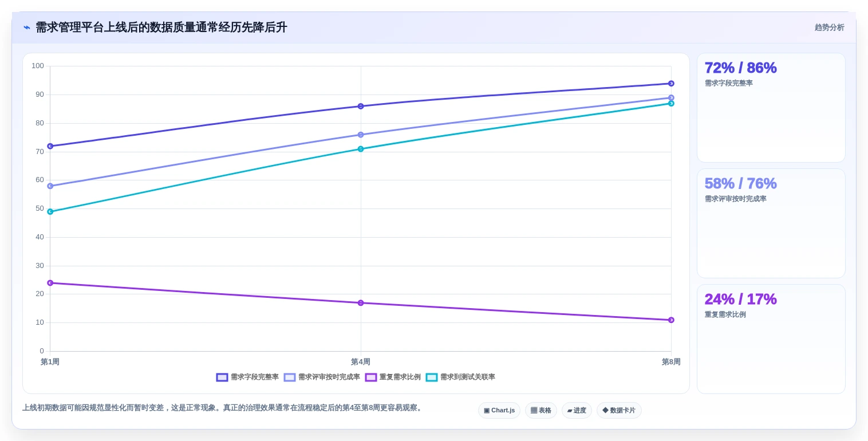Click 需求评审按时完成率 point at 第4周

361,135
